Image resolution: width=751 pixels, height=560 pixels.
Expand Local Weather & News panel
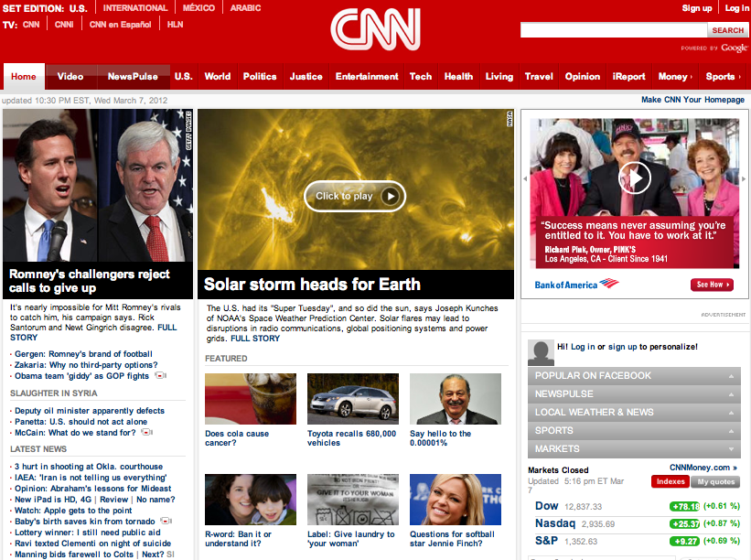[634, 412]
